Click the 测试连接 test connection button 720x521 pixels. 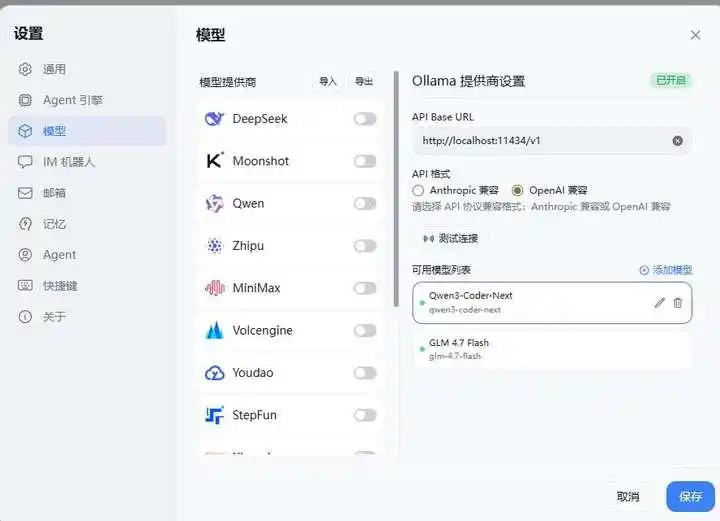(x=450, y=238)
